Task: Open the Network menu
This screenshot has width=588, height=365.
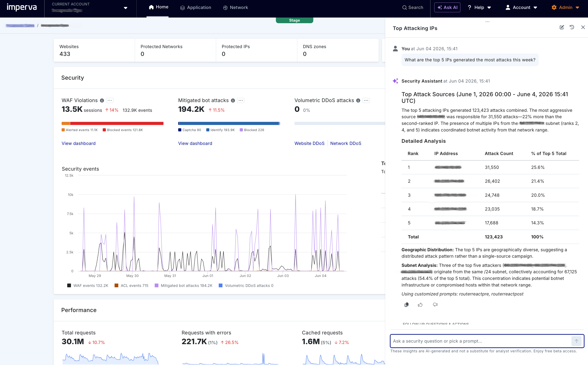Action: 235,7
